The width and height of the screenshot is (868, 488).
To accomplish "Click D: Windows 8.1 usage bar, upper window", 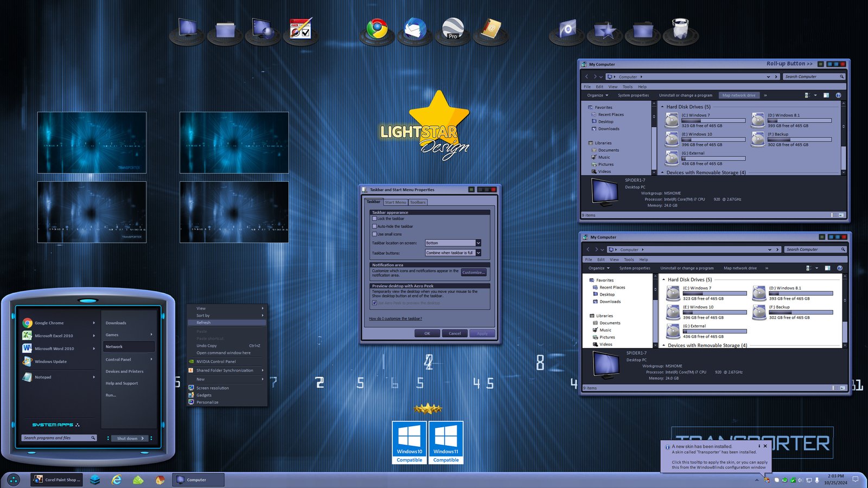I will coord(800,120).
